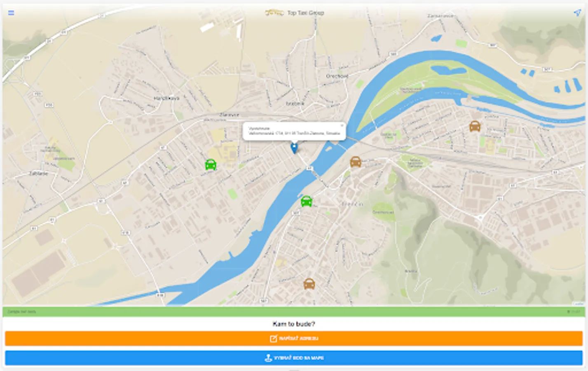Viewport: 588px width, 371px height.
Task: Click the green status bar text on left
Action: [22, 312]
